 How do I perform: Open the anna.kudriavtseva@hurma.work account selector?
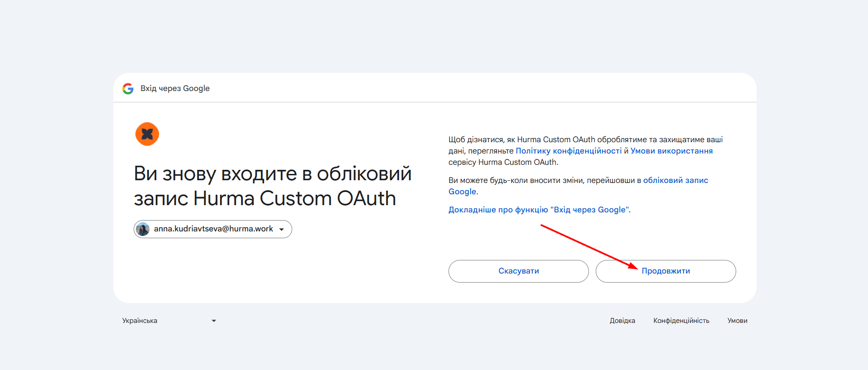[x=213, y=229]
